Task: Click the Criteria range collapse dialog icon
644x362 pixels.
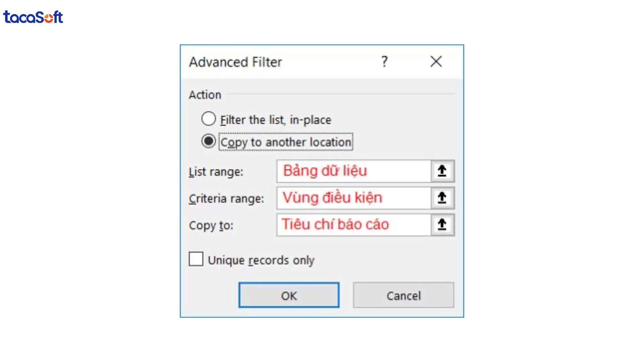Action: [x=442, y=198]
